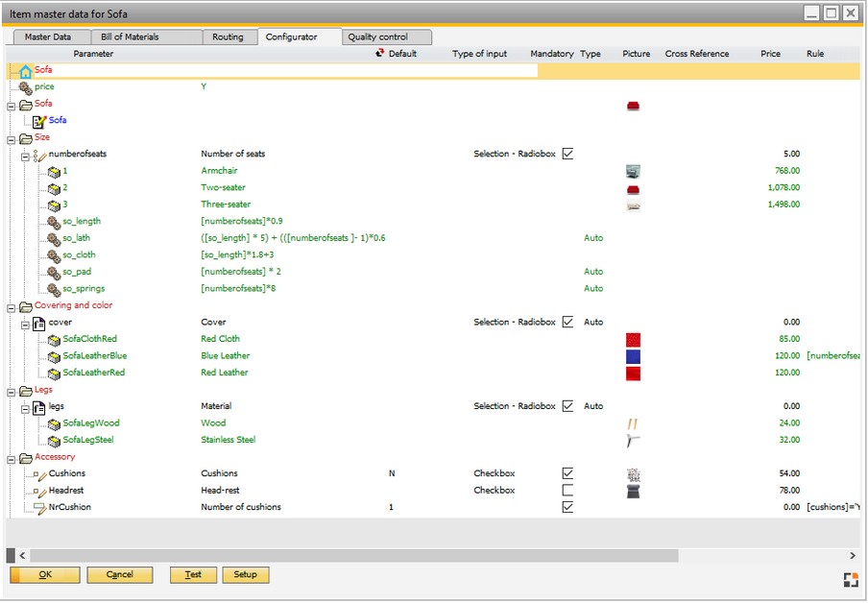Image resolution: width=868 pixels, height=603 pixels.
Task: Enable the Mandatory checkbox for Head-rest
Action: [x=567, y=490]
